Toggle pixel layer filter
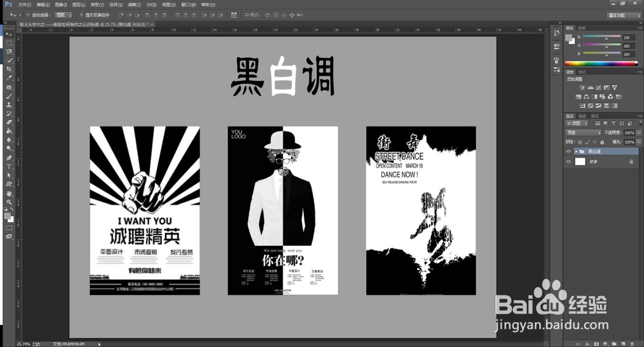Viewport: 644px width, 347px height. coord(597,123)
